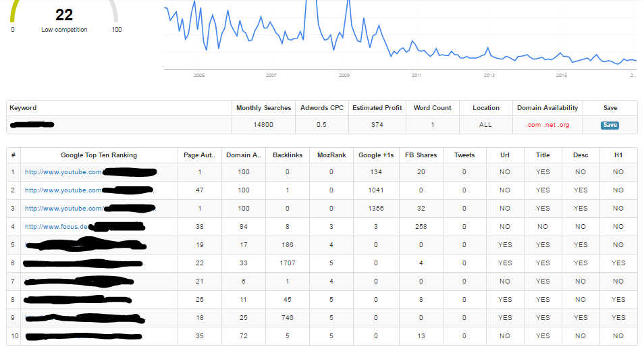Click the Domain Availability header

click(x=547, y=108)
